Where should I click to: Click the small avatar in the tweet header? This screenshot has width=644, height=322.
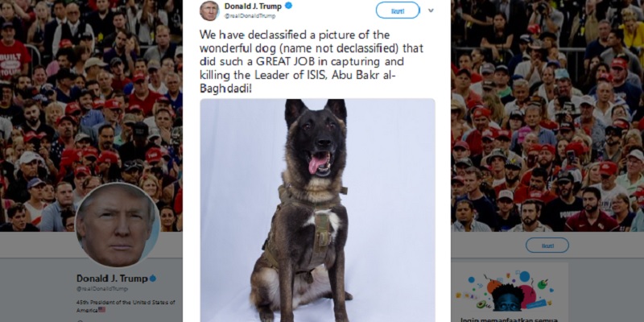pos(209,10)
